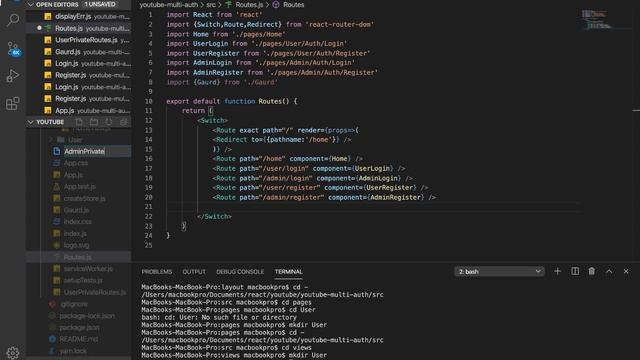
Task: Open App.js from open editors list
Action: pyautogui.click(x=79, y=111)
